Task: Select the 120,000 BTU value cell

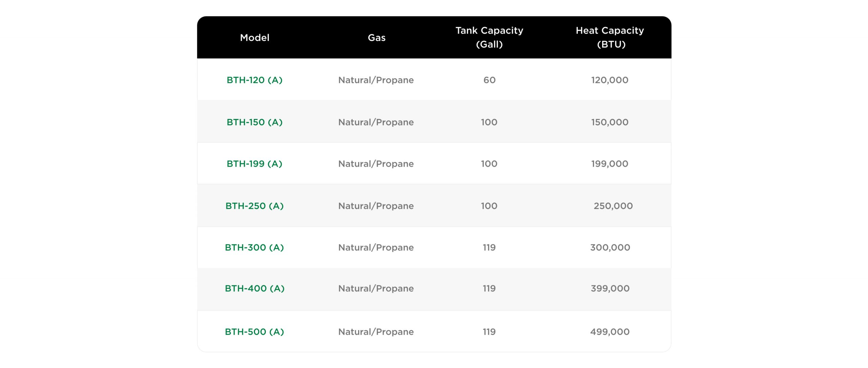Action: [610, 80]
